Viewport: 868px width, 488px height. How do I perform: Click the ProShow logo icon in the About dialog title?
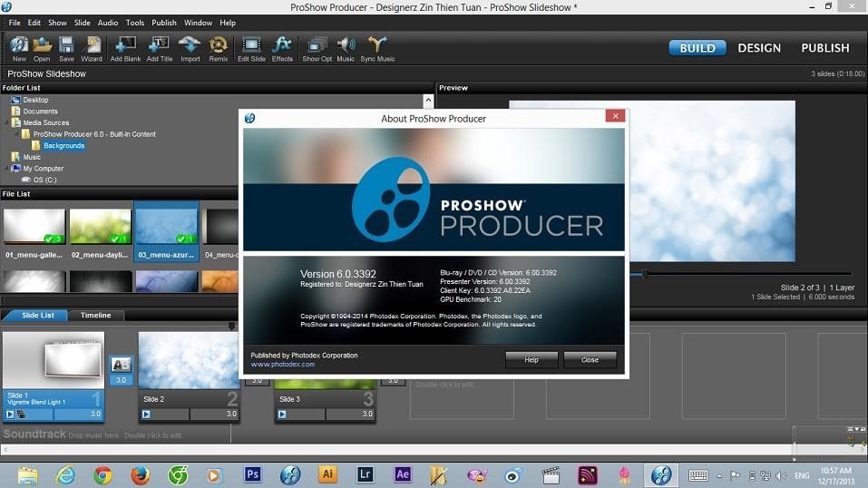(x=250, y=118)
